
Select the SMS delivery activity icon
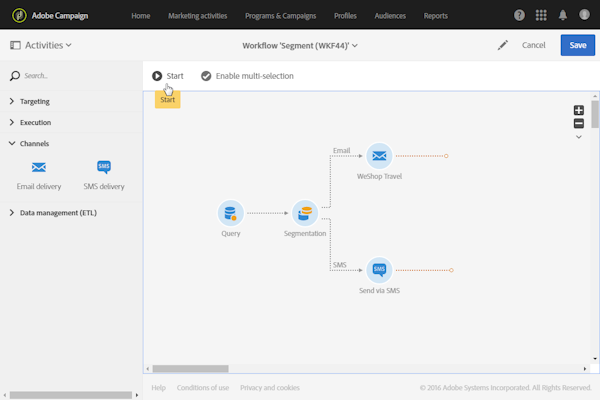click(104, 168)
